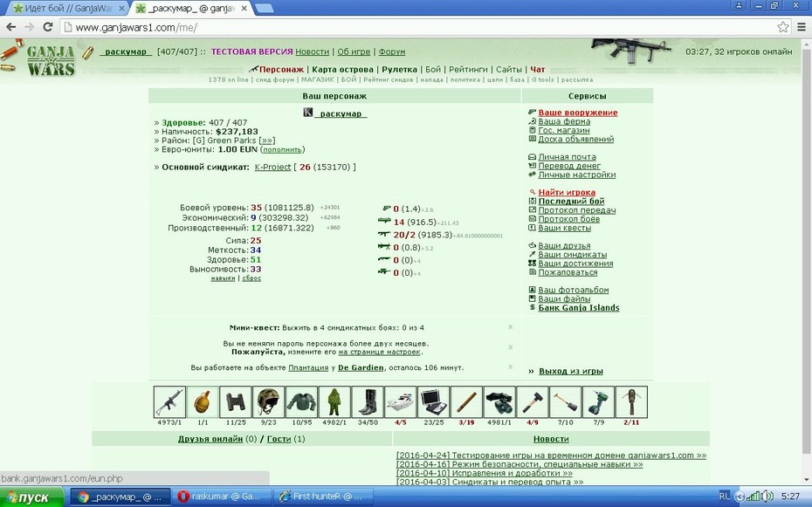Open Перевод денег link
812x507 pixels.
point(569,166)
